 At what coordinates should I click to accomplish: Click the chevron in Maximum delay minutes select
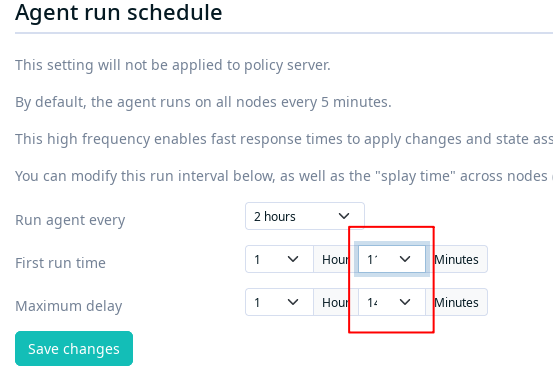(405, 302)
